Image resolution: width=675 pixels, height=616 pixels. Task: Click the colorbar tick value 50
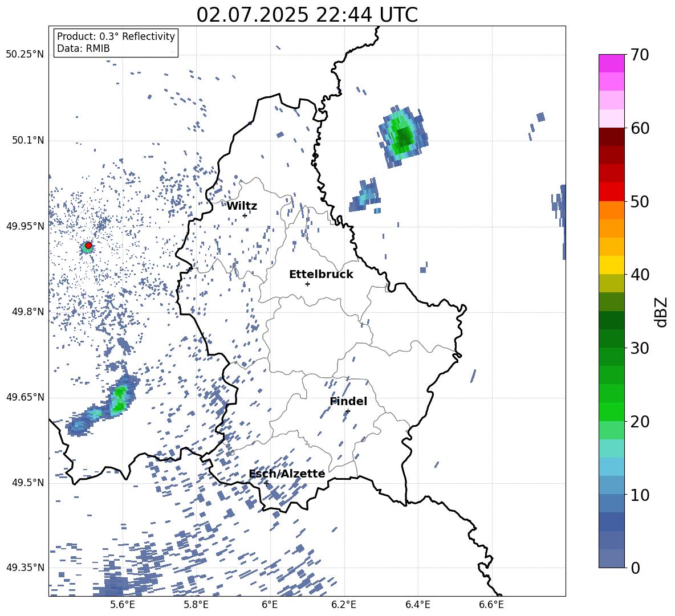[x=640, y=201]
